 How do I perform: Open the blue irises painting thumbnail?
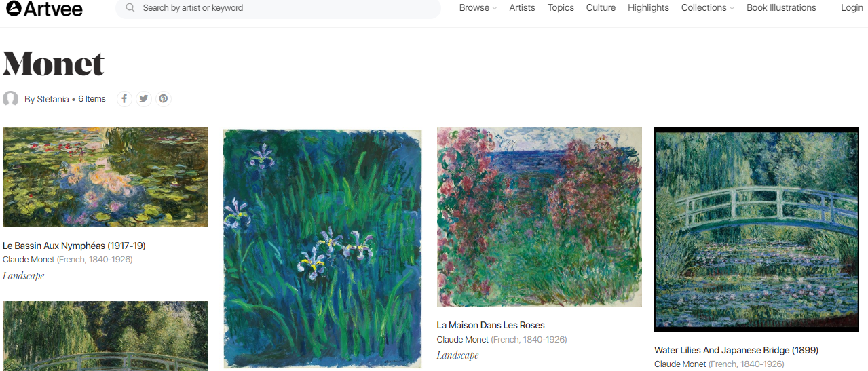(322, 249)
